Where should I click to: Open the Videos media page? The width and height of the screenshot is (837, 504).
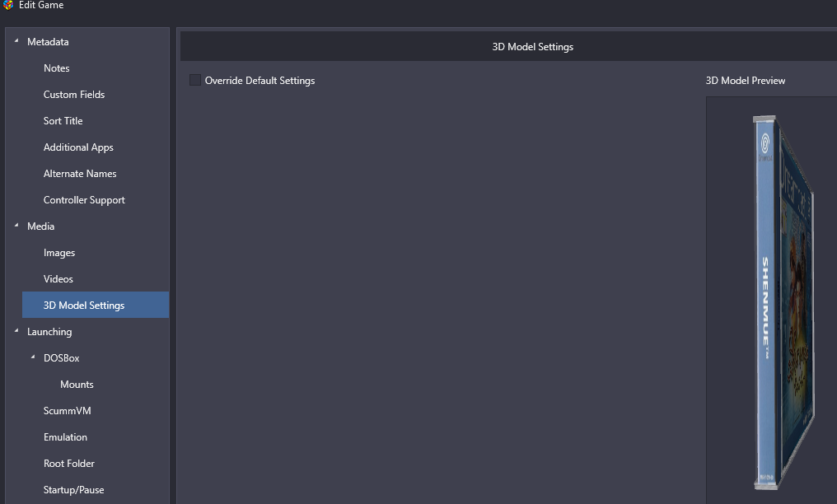[x=58, y=279]
